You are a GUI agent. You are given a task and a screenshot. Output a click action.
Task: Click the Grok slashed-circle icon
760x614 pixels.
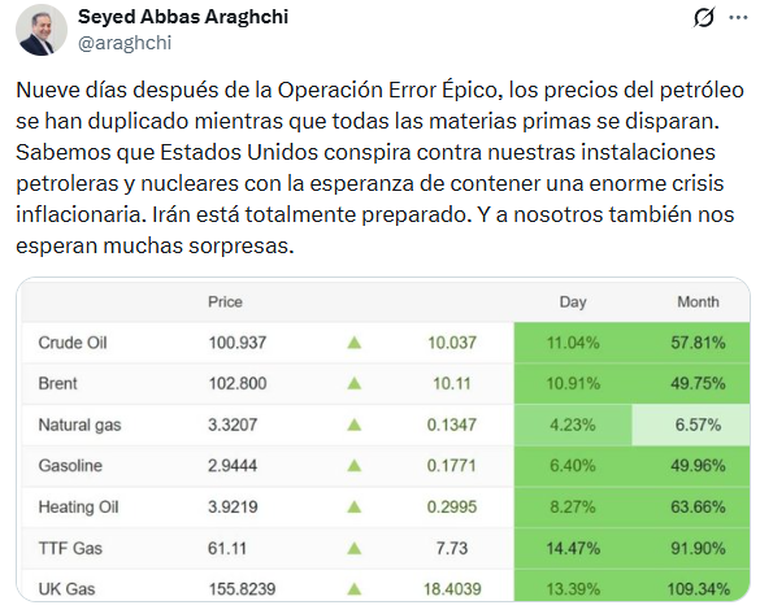click(x=704, y=17)
